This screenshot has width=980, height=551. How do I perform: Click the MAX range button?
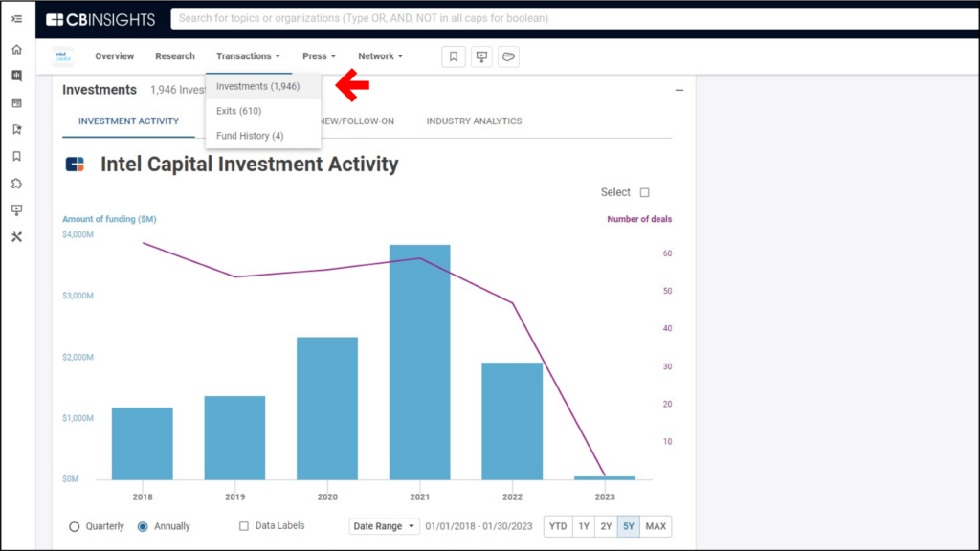tap(656, 526)
